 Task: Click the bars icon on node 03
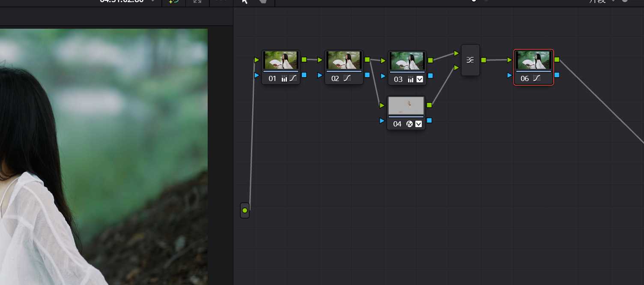pos(411,79)
